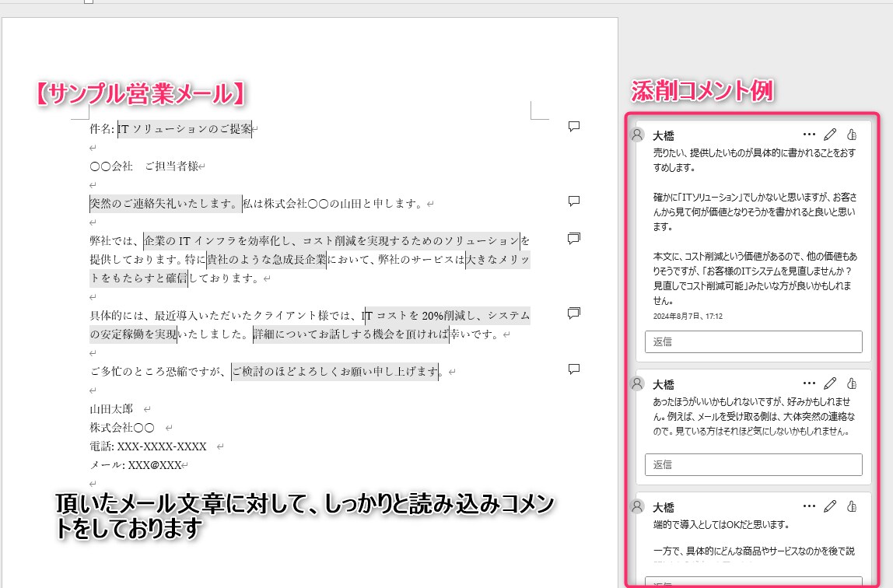The height and width of the screenshot is (588, 893).
Task: Open comment balloon beside ご多忙のところ line
Action: 574,369
